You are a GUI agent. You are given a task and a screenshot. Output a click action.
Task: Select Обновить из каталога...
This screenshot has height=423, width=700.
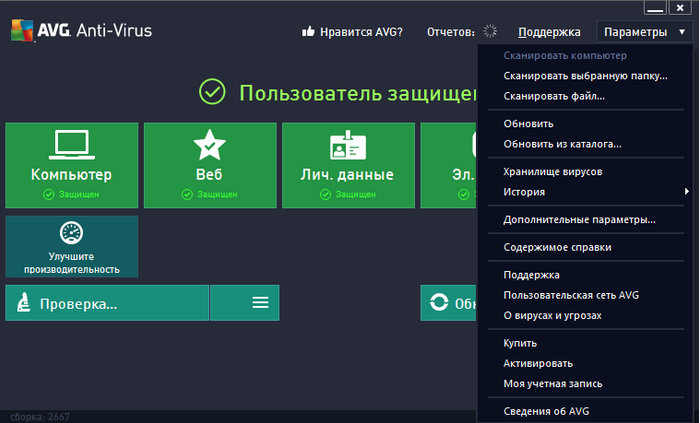coord(562,144)
